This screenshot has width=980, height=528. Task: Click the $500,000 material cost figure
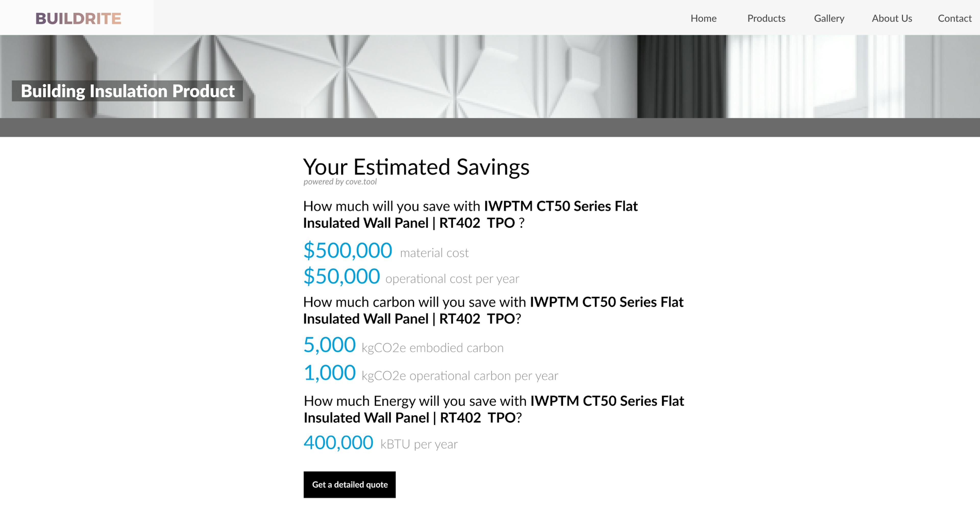(347, 250)
